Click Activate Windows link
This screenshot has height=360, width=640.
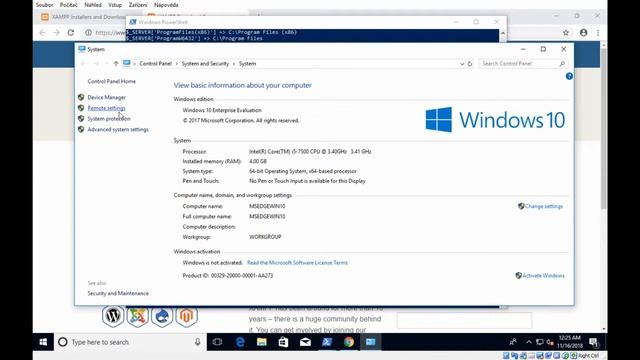click(543, 276)
